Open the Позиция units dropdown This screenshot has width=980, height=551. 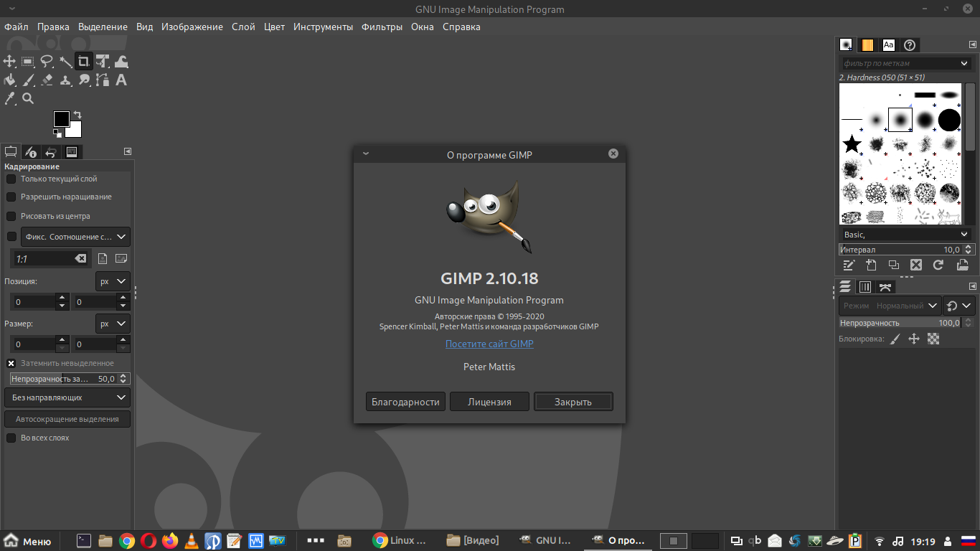(113, 281)
